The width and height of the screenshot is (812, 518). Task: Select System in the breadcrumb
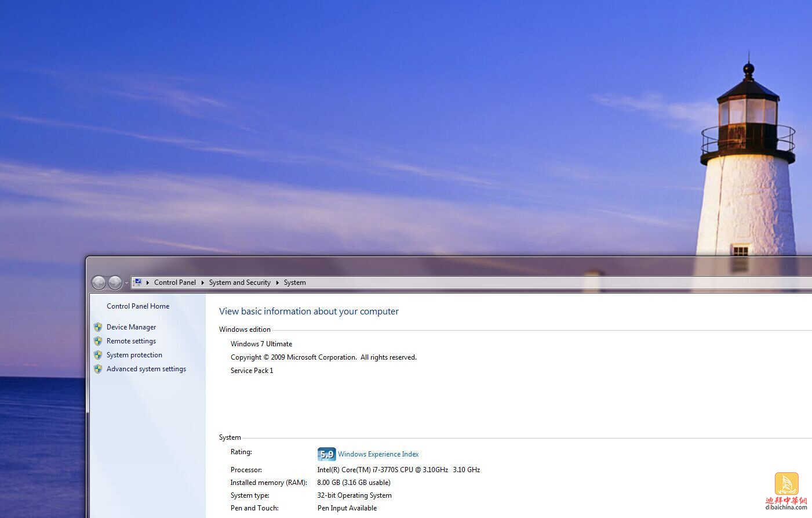(x=294, y=282)
